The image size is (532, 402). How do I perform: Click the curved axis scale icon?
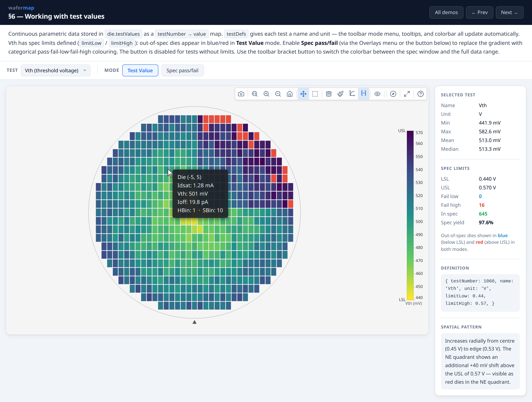click(352, 94)
